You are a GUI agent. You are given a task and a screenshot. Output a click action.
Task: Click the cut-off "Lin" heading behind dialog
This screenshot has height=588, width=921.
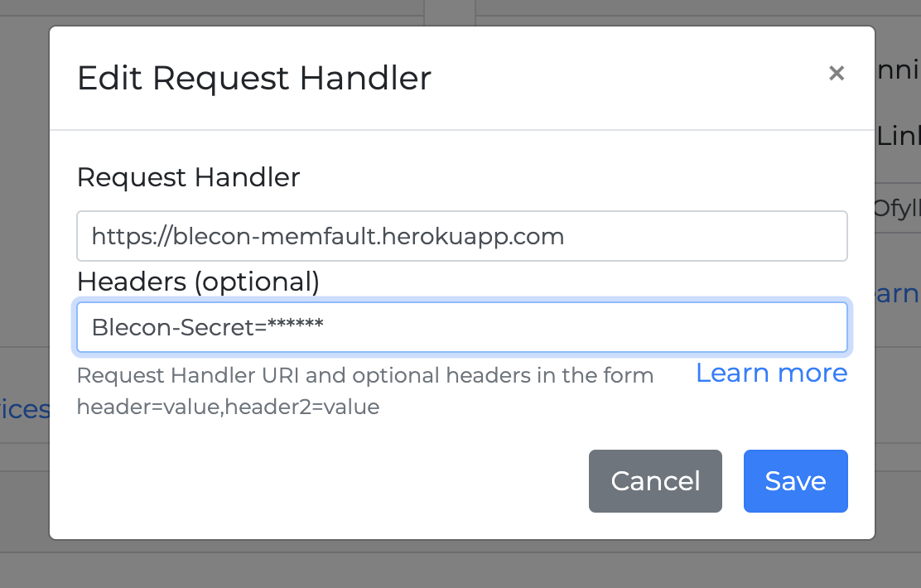pos(898,137)
